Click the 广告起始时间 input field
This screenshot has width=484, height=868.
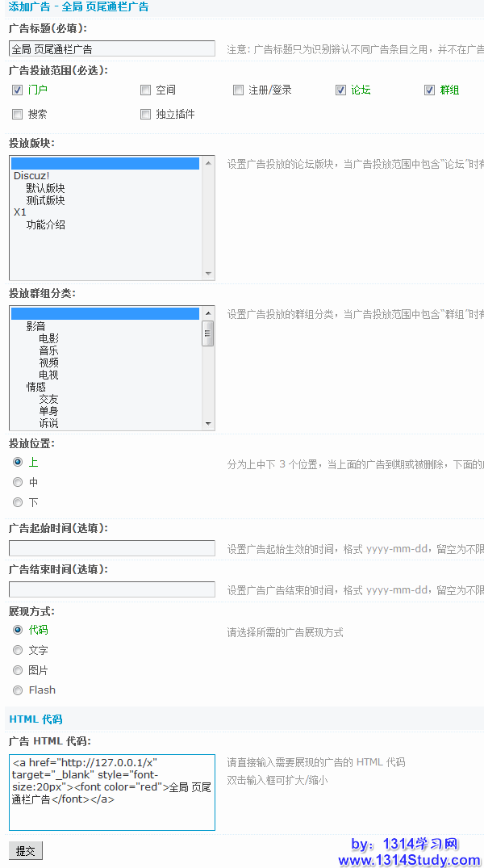pos(112,548)
